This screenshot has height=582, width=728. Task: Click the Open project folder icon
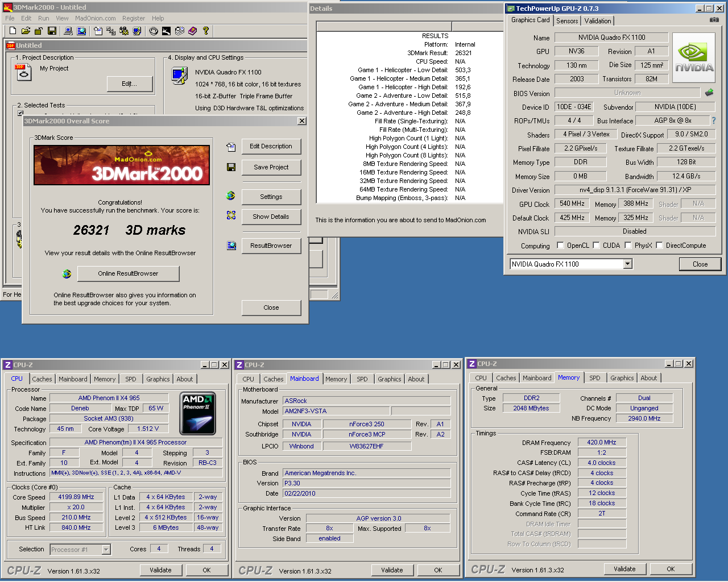click(26, 31)
